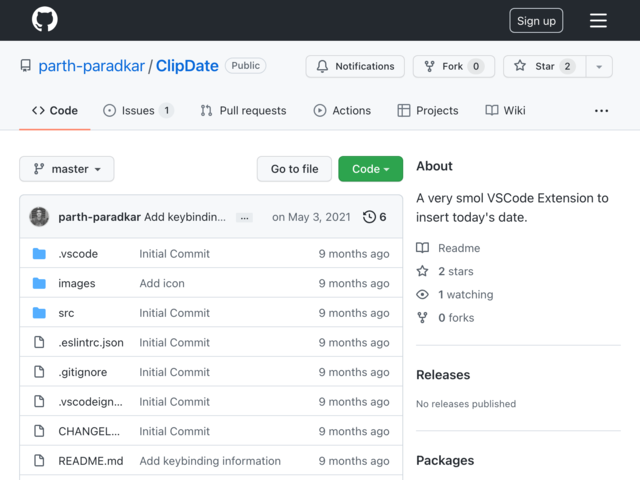Open the .gitignore file
The image size is (640, 480).
coord(82,372)
